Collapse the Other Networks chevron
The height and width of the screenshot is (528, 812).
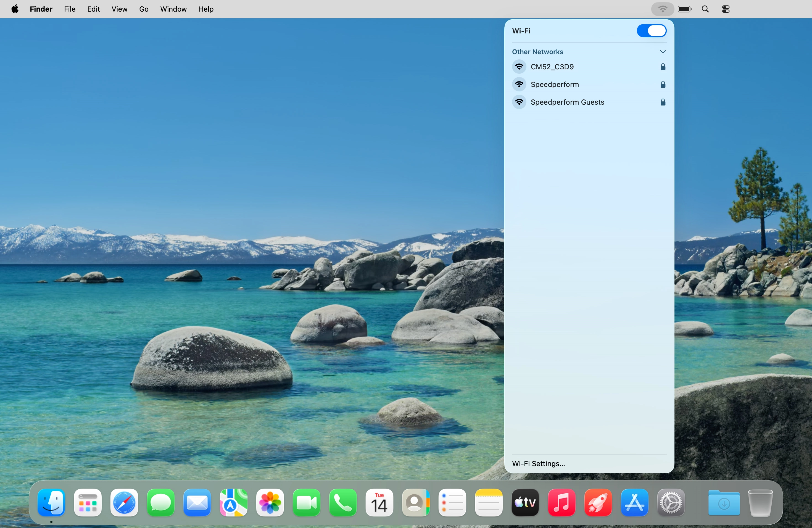pyautogui.click(x=663, y=52)
